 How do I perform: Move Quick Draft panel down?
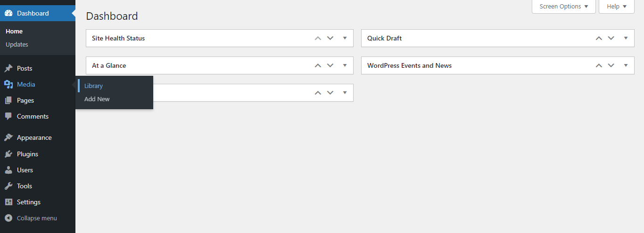[611, 38]
